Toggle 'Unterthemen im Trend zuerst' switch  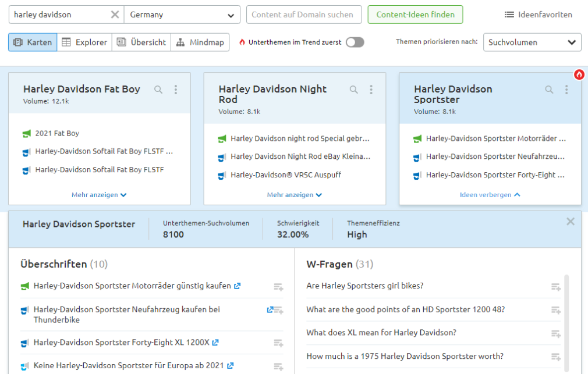[355, 42]
